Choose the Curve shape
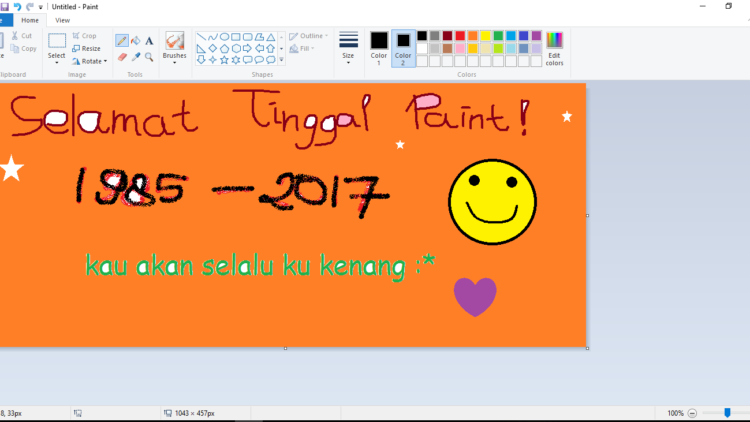The height and width of the screenshot is (422, 750). click(x=213, y=37)
